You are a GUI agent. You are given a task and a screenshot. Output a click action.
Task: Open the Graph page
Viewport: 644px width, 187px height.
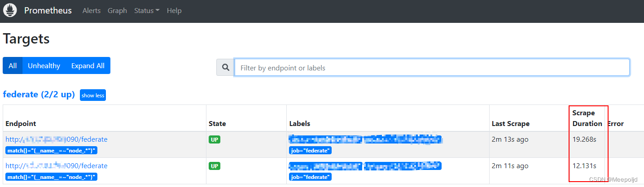[117, 11]
